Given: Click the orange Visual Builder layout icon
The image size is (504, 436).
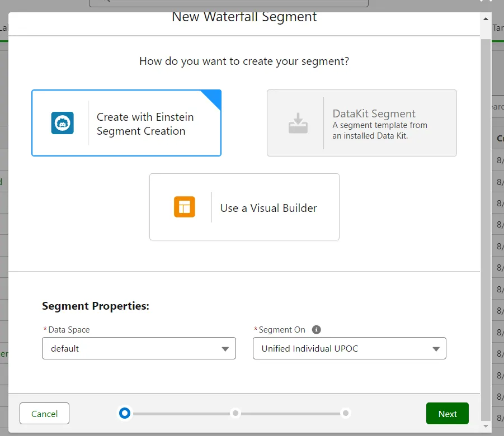Looking at the screenshot, I should pyautogui.click(x=184, y=207).
